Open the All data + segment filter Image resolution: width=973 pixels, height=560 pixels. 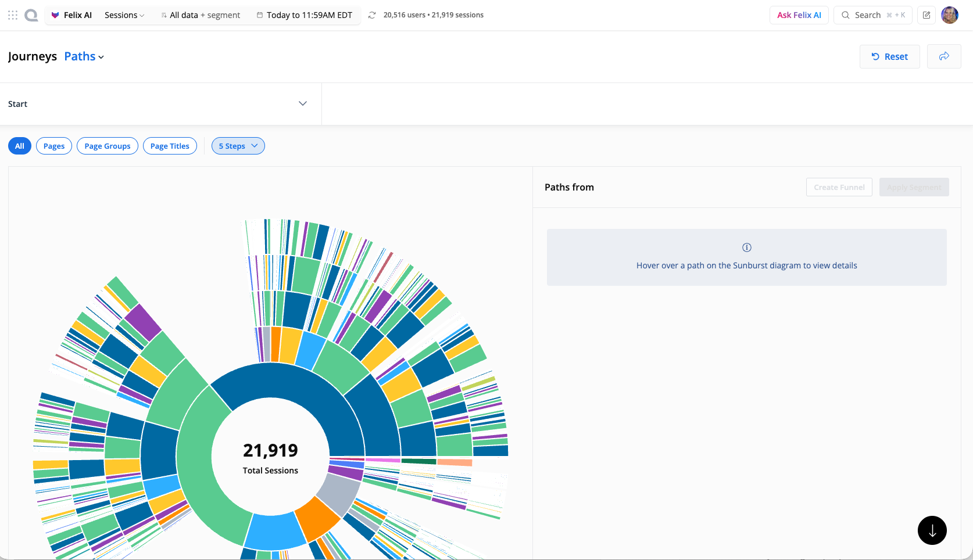tap(201, 15)
